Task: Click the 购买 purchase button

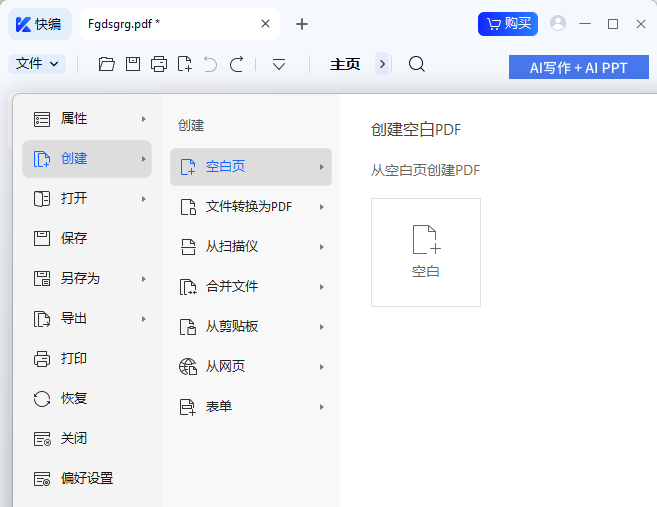Action: tap(508, 23)
